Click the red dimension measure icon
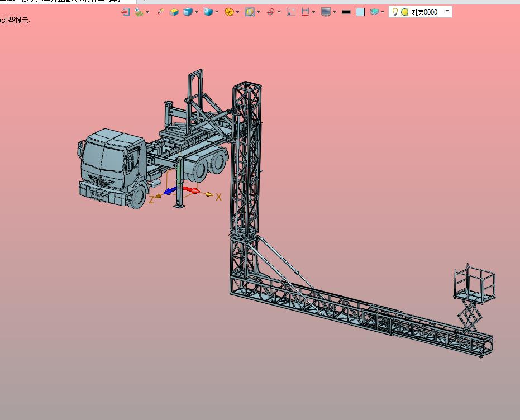Screen dimensions: 520x420 tap(305, 12)
